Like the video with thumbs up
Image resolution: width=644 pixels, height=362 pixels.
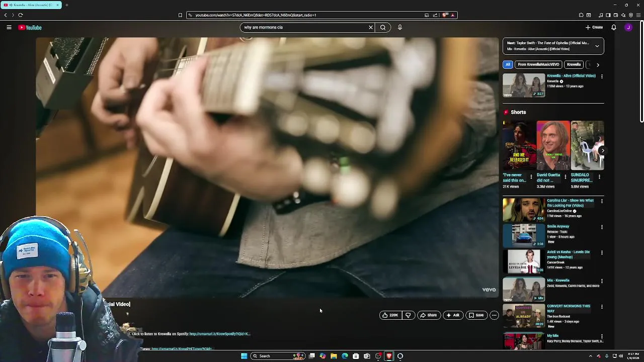390,315
